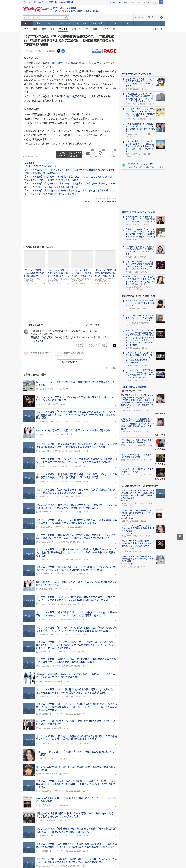The width and height of the screenshot is (186, 868).
Task: Open rank 1 entertainment ranking thumbnail
Action: 160,82
